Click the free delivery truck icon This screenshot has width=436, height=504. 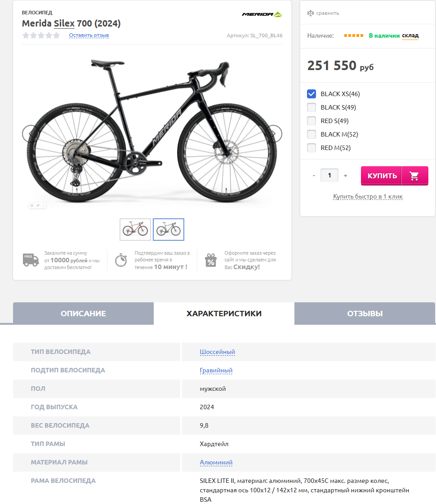click(31, 260)
